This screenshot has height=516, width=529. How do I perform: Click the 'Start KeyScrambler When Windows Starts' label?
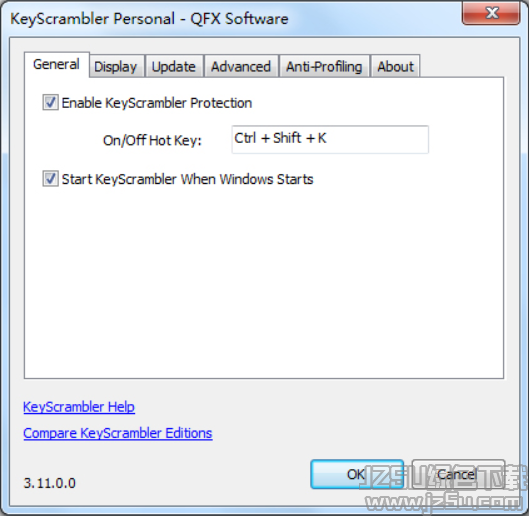click(188, 179)
